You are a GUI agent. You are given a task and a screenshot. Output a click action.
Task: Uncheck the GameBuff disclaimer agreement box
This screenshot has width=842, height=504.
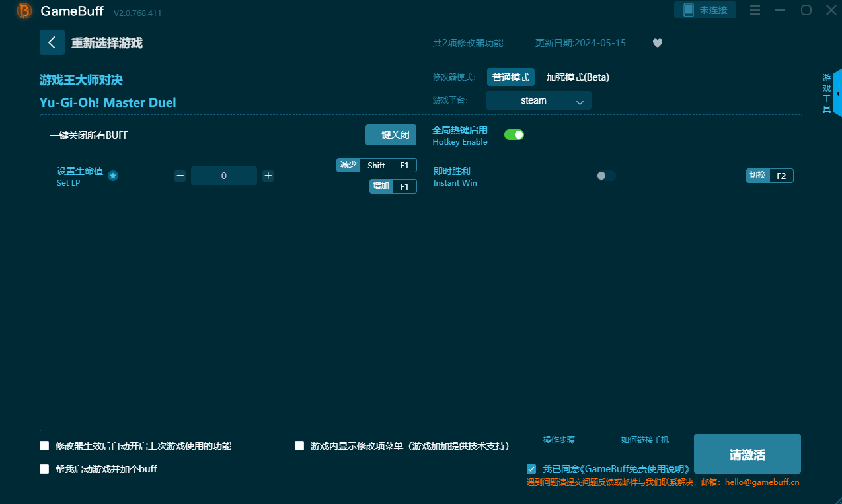[x=531, y=469]
